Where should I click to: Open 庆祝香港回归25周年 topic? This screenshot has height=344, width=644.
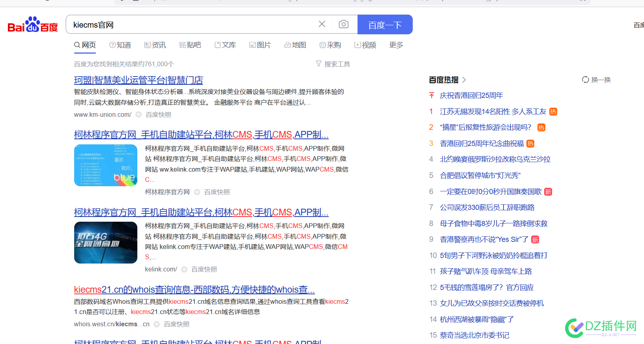[472, 95]
